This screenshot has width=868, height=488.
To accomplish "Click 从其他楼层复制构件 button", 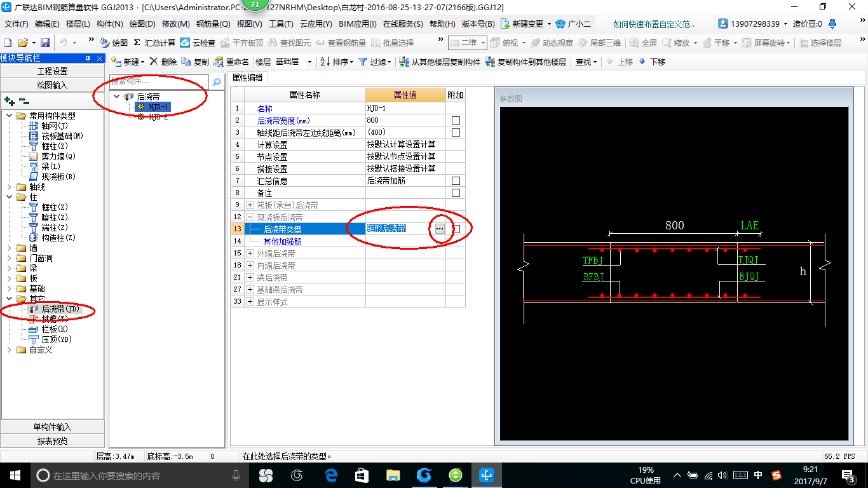I will pyautogui.click(x=440, y=62).
